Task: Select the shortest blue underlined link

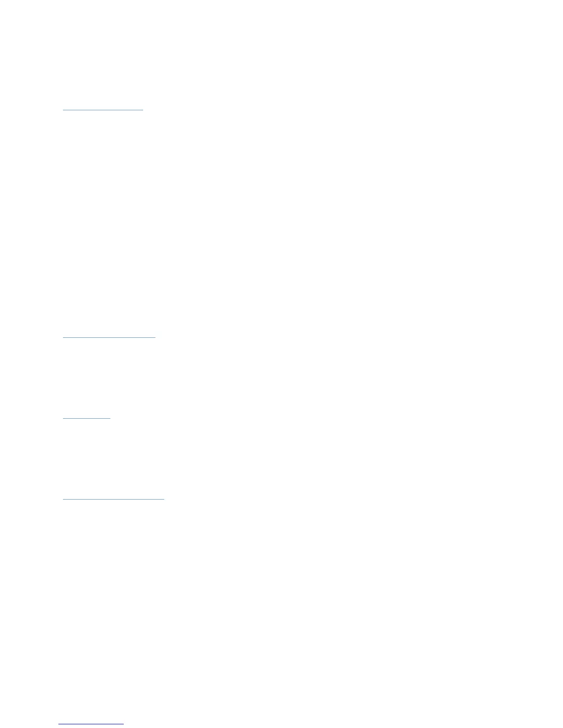Action: pos(86,415)
